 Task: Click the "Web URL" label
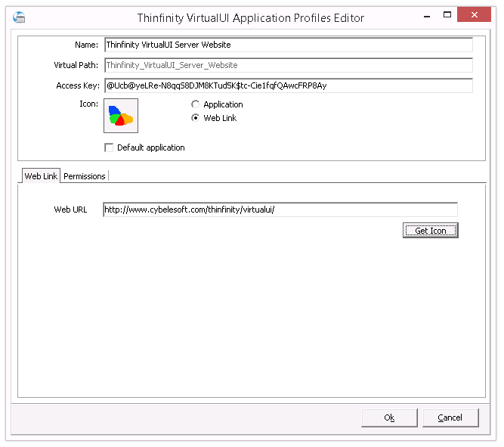click(x=70, y=210)
